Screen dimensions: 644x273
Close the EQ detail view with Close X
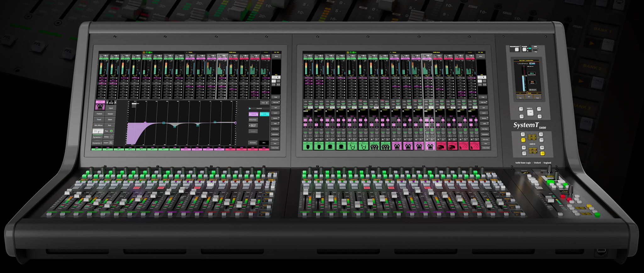coord(264,103)
